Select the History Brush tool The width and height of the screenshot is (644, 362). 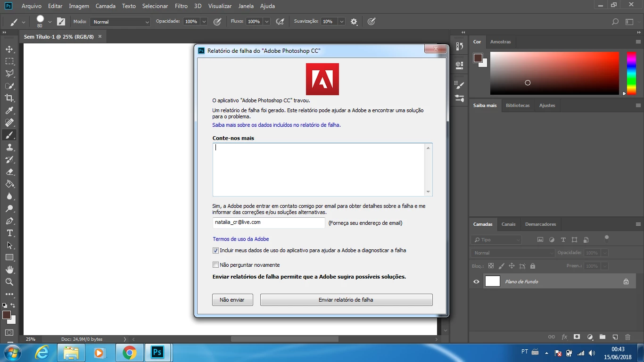9,159
